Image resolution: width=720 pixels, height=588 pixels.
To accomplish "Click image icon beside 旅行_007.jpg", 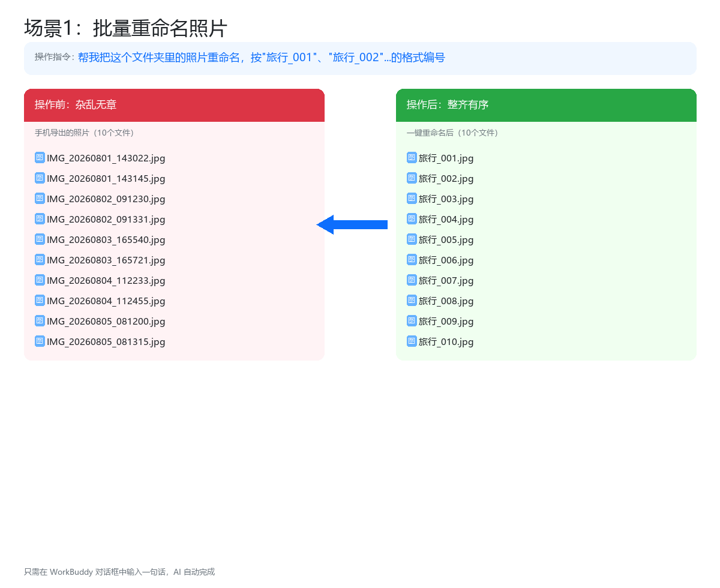I will 412,280.
